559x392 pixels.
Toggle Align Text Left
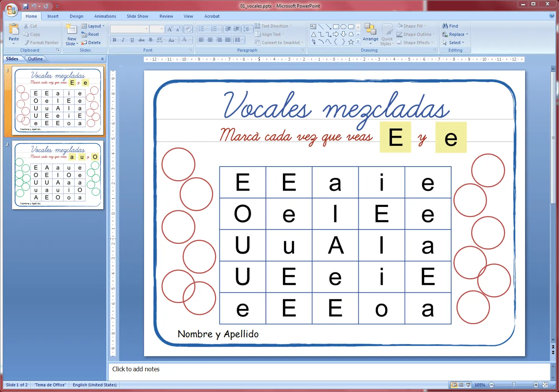click(201, 40)
